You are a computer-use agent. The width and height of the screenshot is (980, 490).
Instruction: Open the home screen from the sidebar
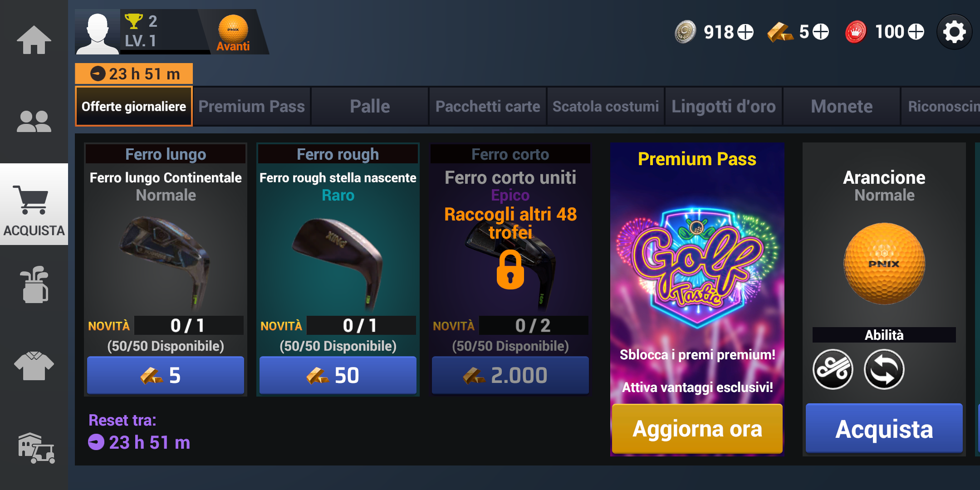pos(34,40)
